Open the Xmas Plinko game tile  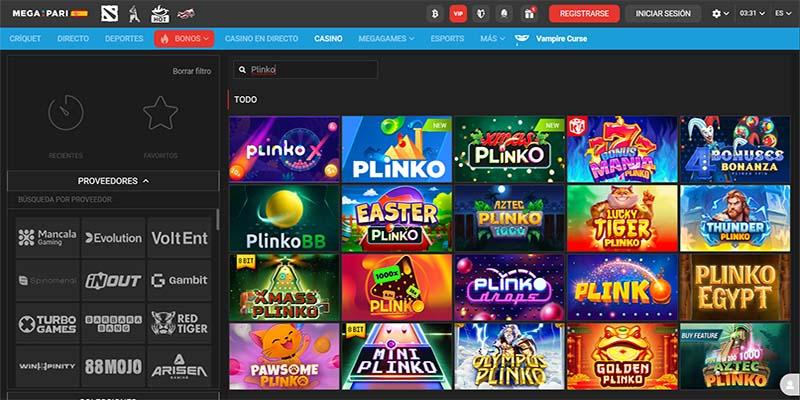click(509, 149)
